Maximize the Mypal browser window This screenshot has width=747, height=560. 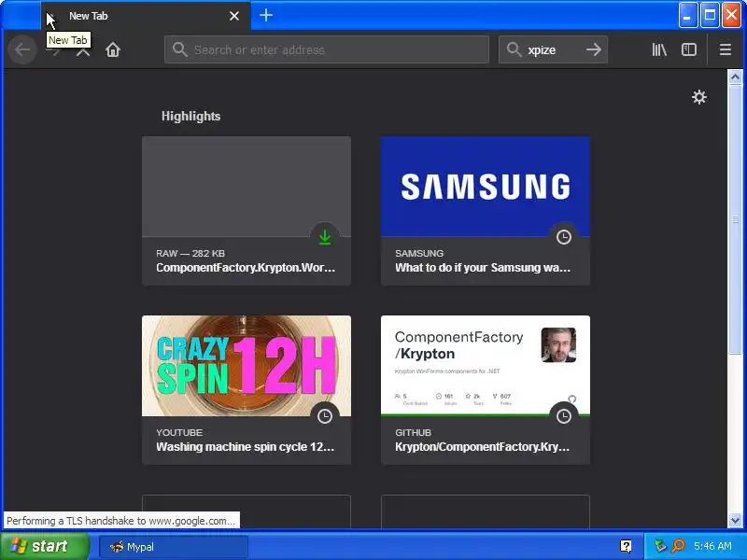(x=710, y=15)
